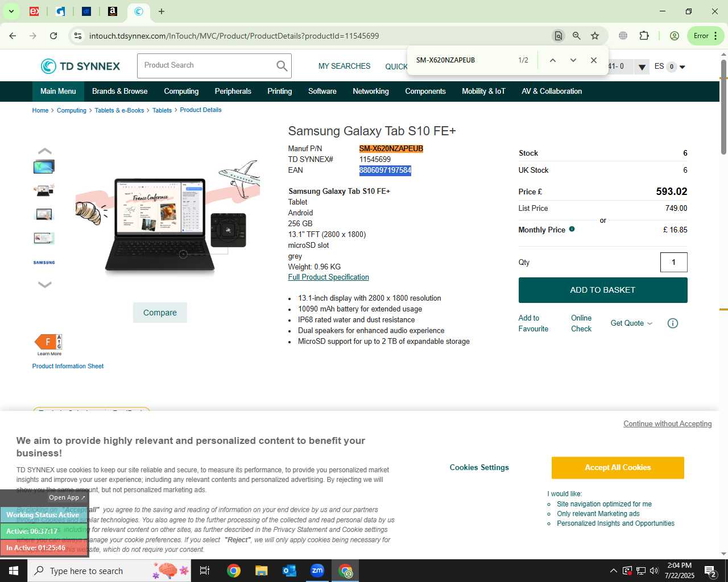This screenshot has height=582, width=728.
Task: Open Peripherals menu
Action: [x=233, y=92]
